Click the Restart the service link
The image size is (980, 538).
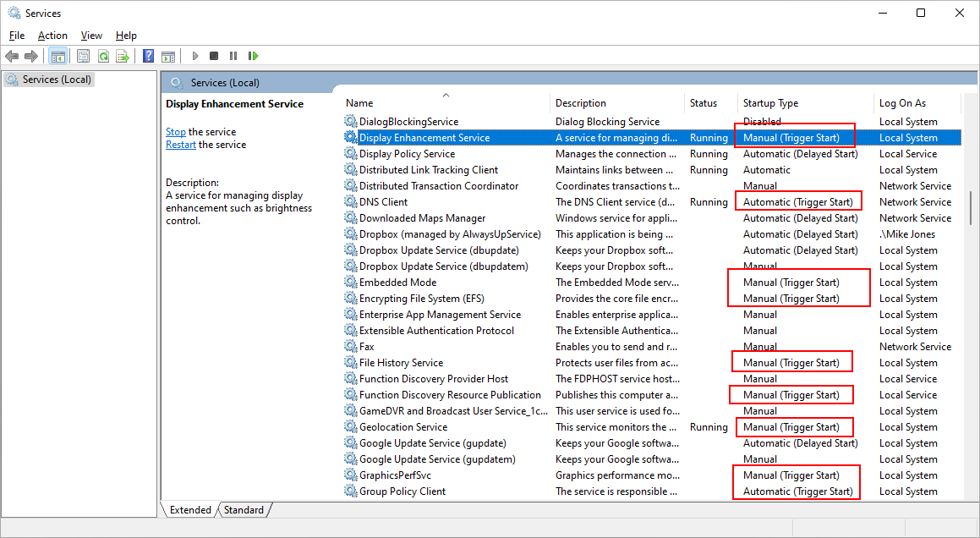181,145
